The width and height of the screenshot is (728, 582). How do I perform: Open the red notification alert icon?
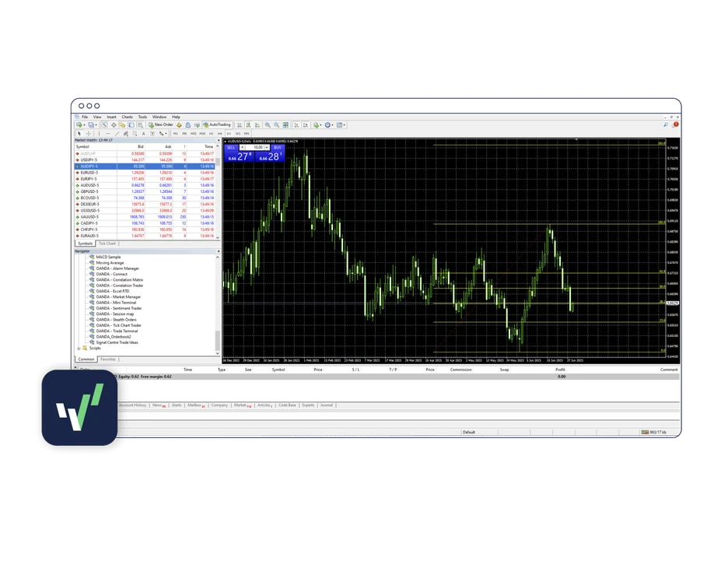(675, 124)
